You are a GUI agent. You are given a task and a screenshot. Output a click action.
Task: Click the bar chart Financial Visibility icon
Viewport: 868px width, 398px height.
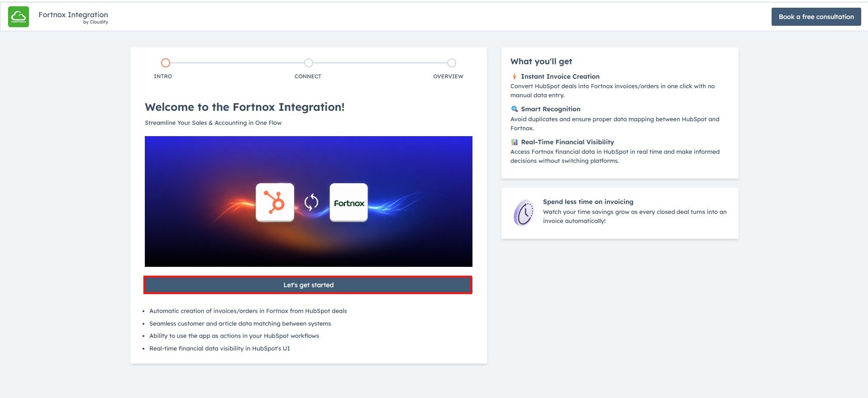click(514, 142)
